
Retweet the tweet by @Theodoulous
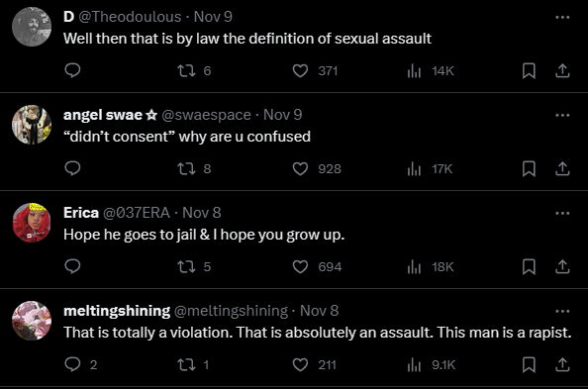tap(194, 70)
